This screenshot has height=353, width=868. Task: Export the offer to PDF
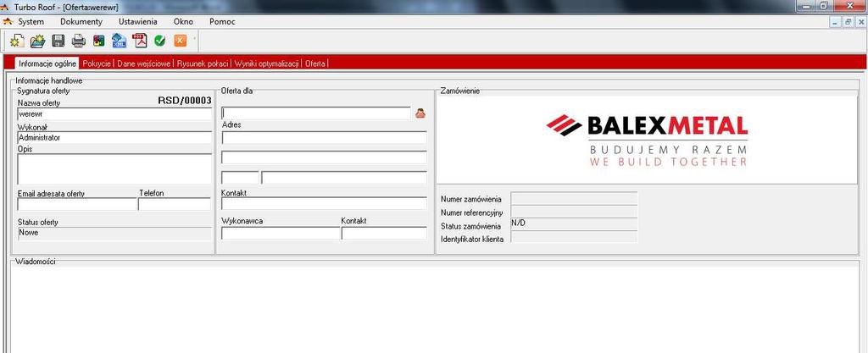point(140,41)
